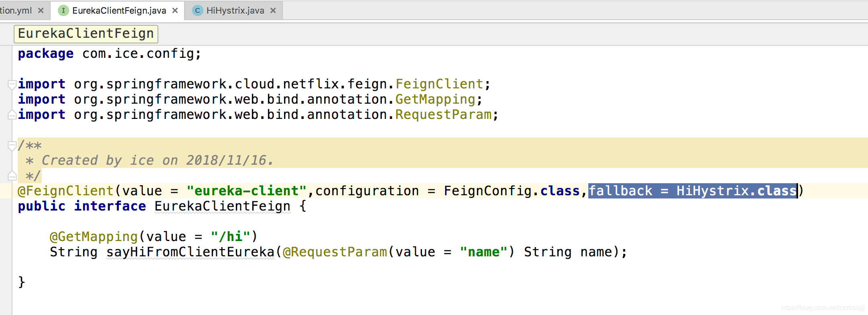Close the .yml file tab
868x315 pixels.
click(x=41, y=10)
